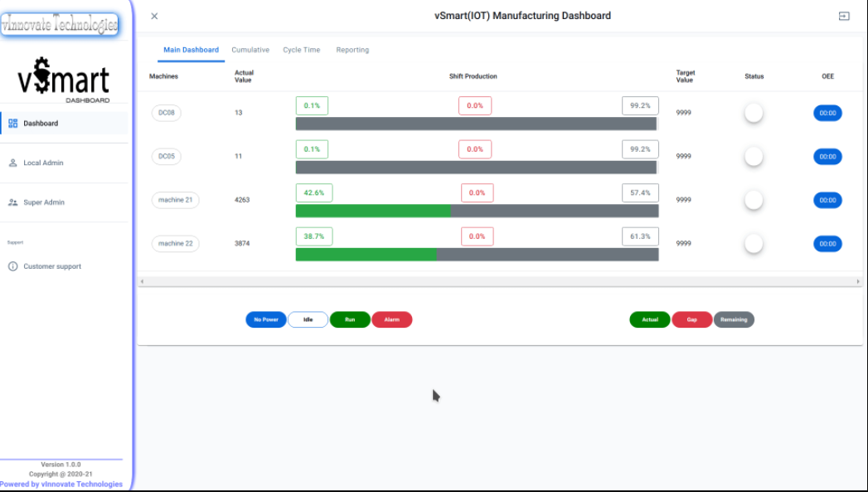Click the machine 21 chip
This screenshot has width=868, height=492.
(x=176, y=200)
